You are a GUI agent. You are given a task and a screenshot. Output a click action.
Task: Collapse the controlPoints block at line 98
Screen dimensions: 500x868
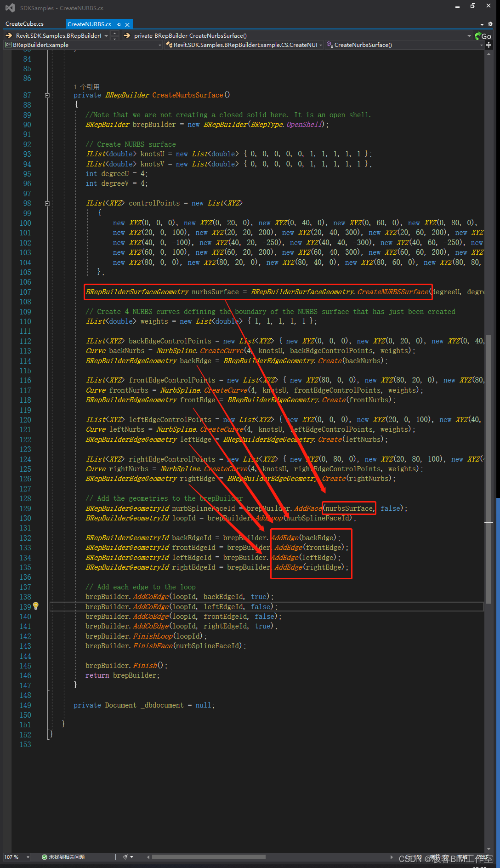pyautogui.click(x=47, y=203)
